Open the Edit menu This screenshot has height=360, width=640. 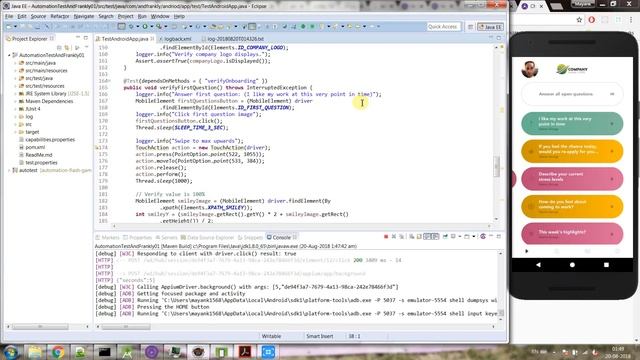22,16
